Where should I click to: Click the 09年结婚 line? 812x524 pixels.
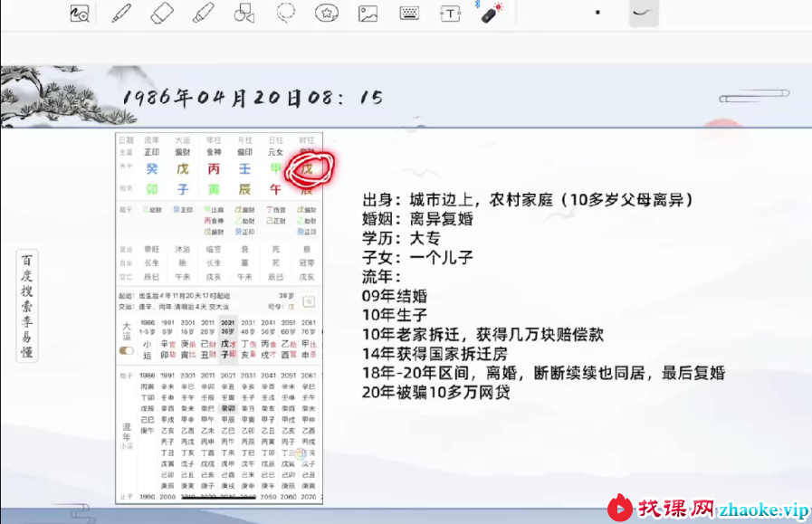tap(395, 296)
